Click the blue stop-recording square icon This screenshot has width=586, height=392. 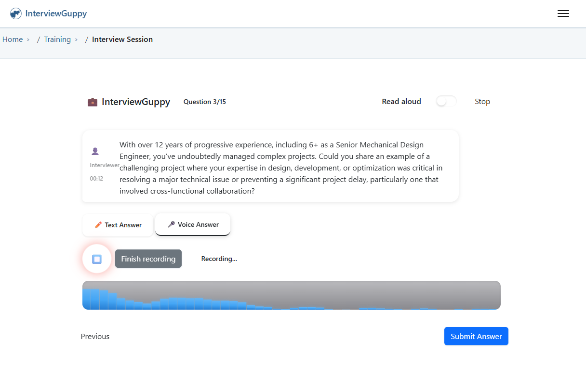96,259
